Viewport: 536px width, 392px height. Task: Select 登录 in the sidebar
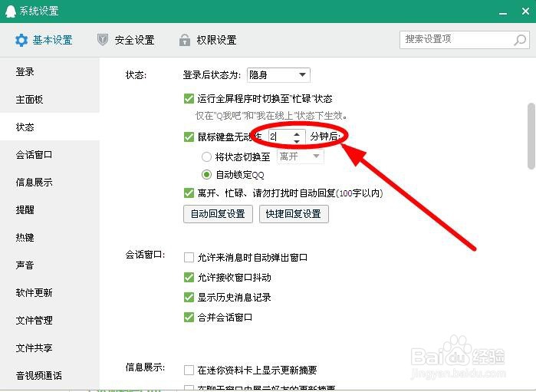(x=50, y=72)
